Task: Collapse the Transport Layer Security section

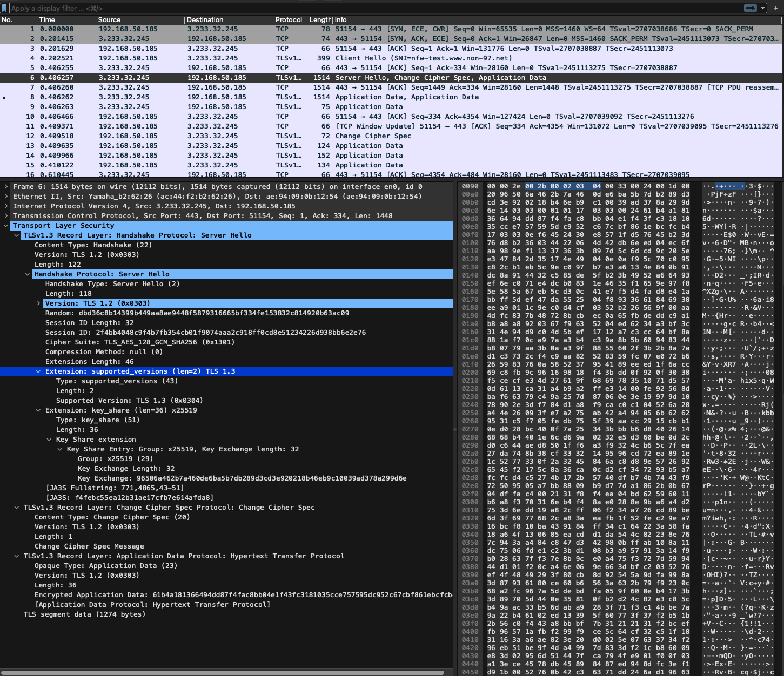Action: [6, 226]
